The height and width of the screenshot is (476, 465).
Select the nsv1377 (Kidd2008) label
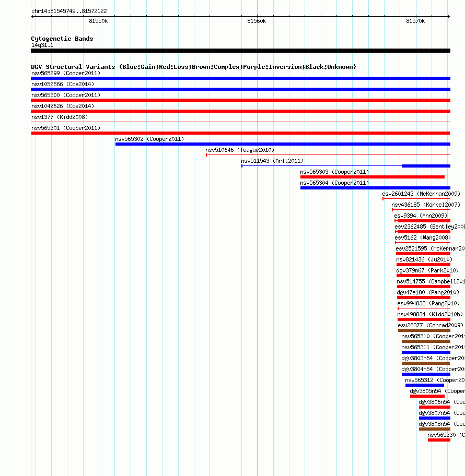60,117
